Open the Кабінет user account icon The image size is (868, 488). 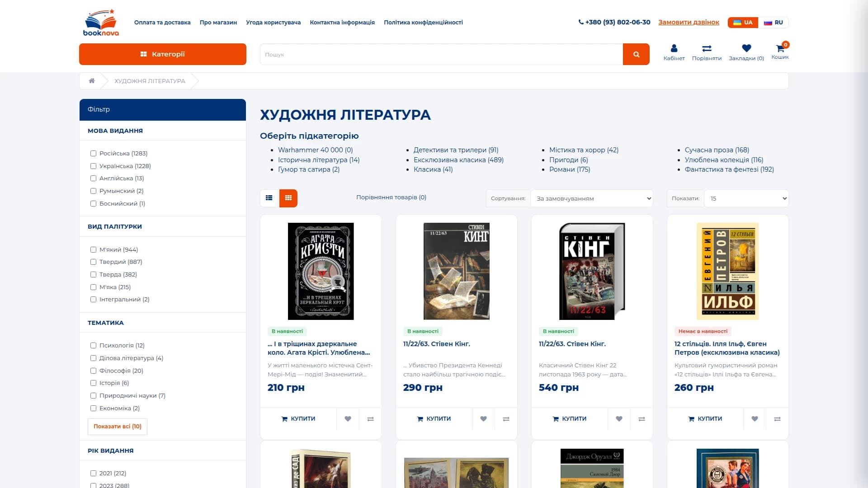coord(674,52)
